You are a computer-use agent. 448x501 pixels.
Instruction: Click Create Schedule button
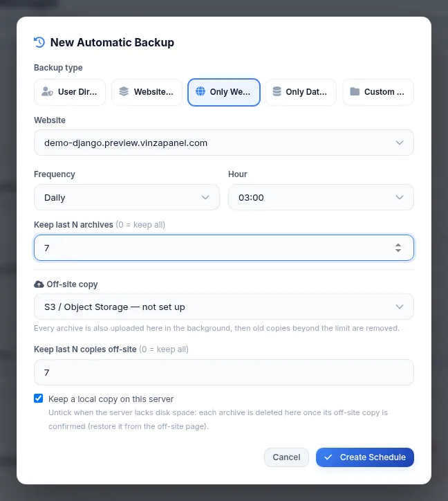(x=365, y=457)
